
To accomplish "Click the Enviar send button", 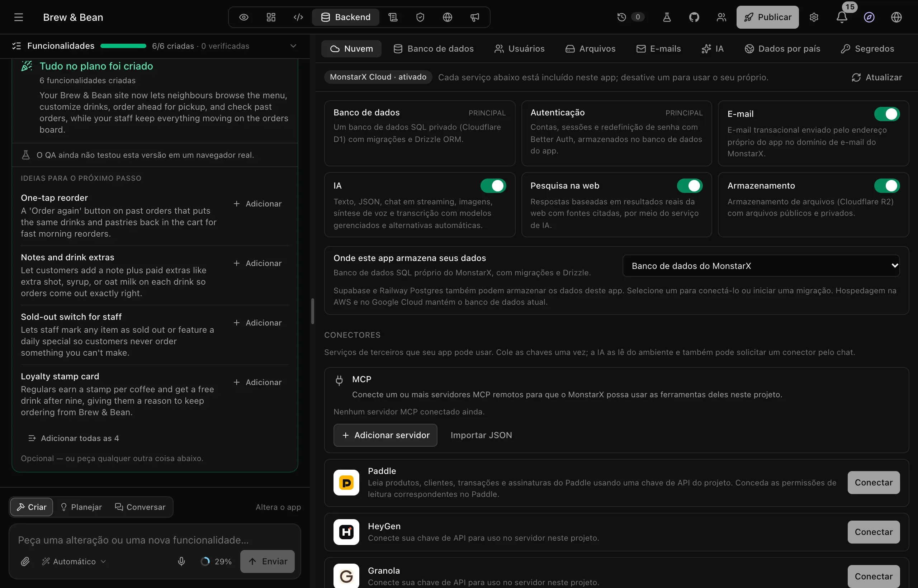I will (267, 561).
